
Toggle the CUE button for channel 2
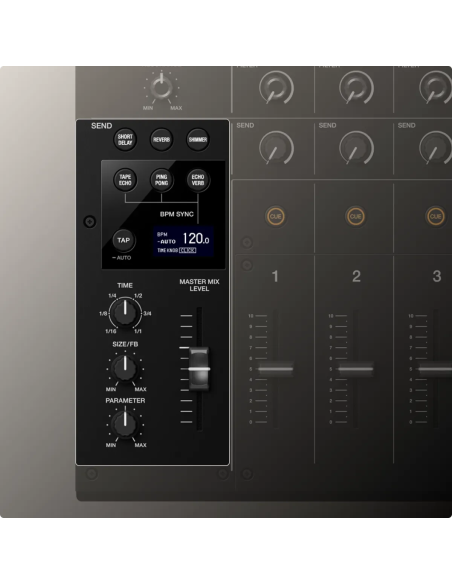click(356, 216)
